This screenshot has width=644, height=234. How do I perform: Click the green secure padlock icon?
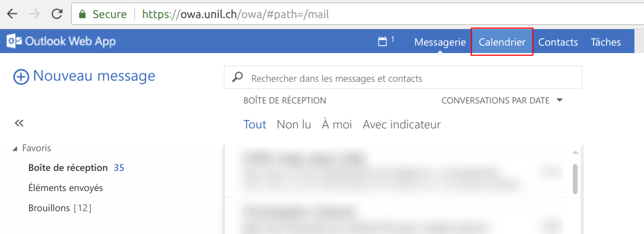tap(82, 14)
